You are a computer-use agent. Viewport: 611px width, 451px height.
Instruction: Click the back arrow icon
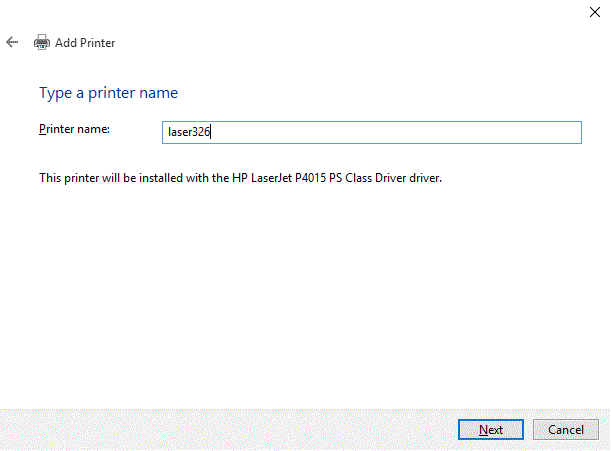pyautogui.click(x=12, y=42)
